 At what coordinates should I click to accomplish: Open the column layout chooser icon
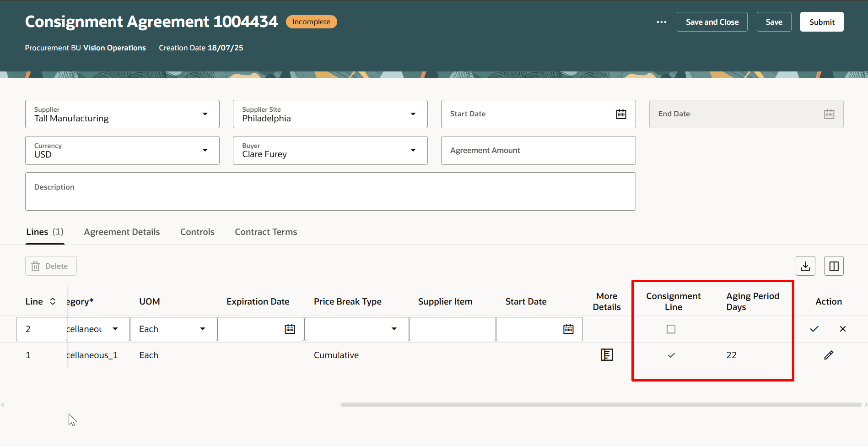tap(834, 266)
